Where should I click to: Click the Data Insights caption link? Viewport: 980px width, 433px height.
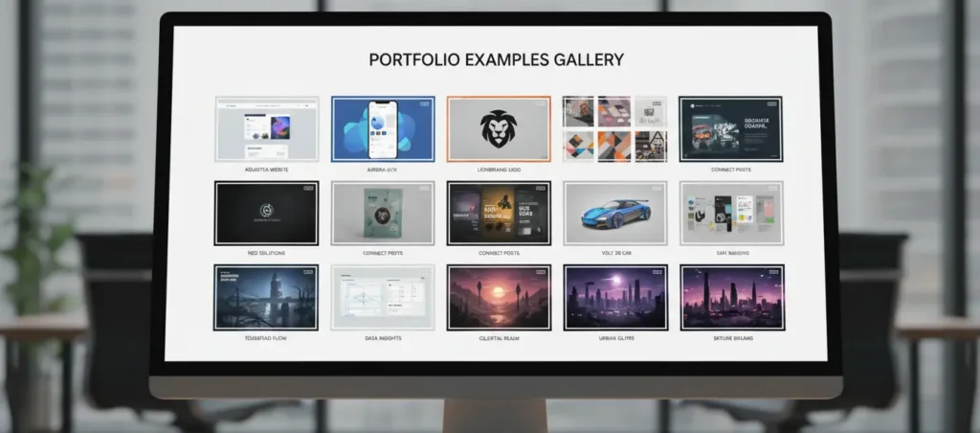click(383, 339)
